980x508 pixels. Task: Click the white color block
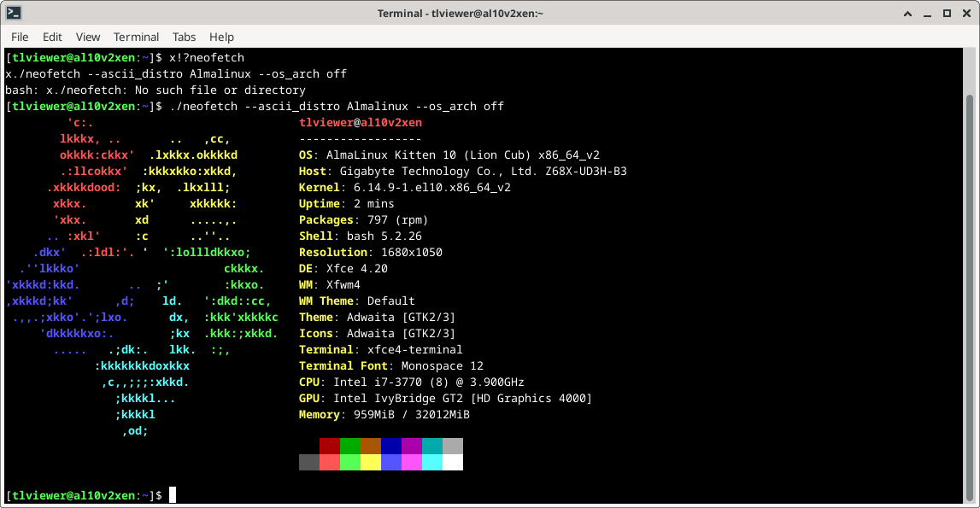(453, 462)
